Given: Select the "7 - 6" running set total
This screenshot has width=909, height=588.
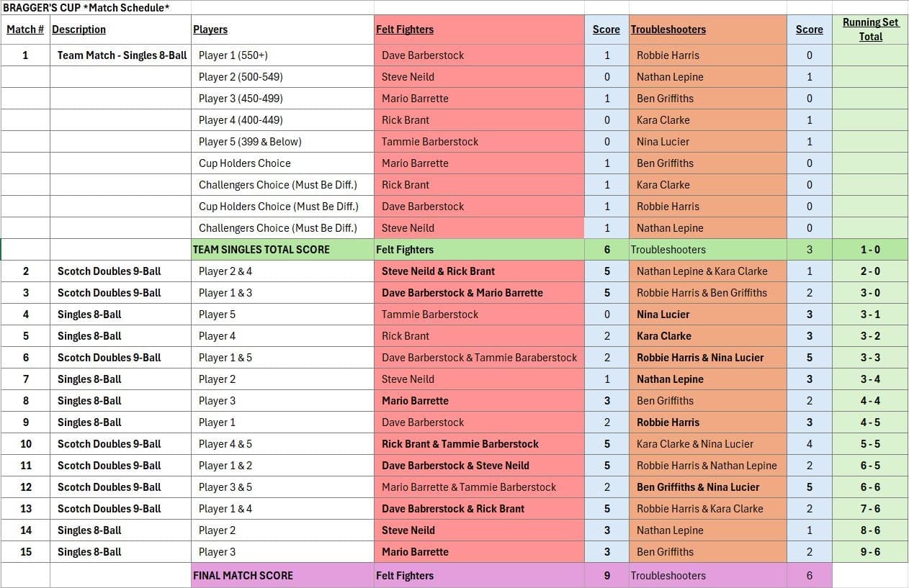Looking at the screenshot, I should click(870, 509).
